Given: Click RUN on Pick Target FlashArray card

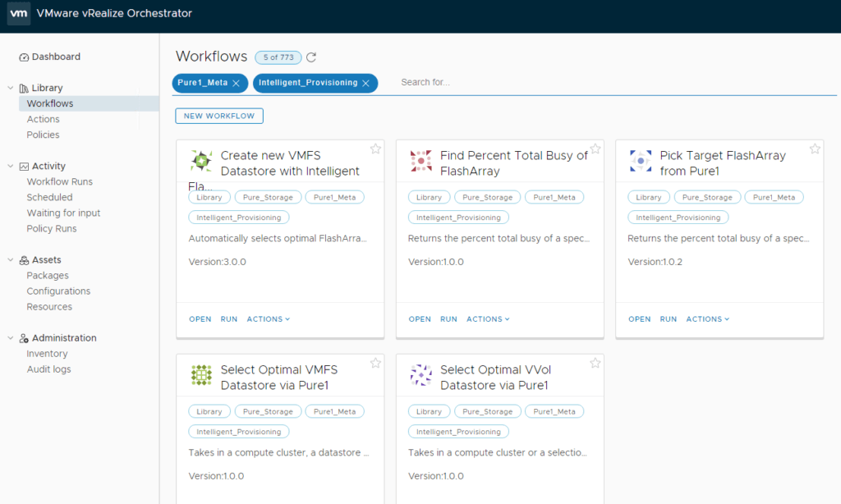Looking at the screenshot, I should click(x=669, y=319).
